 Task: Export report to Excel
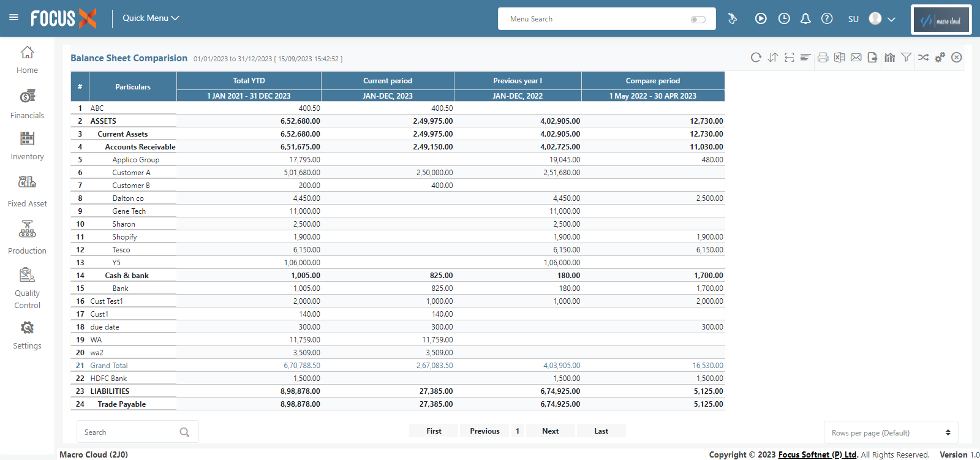coord(839,58)
